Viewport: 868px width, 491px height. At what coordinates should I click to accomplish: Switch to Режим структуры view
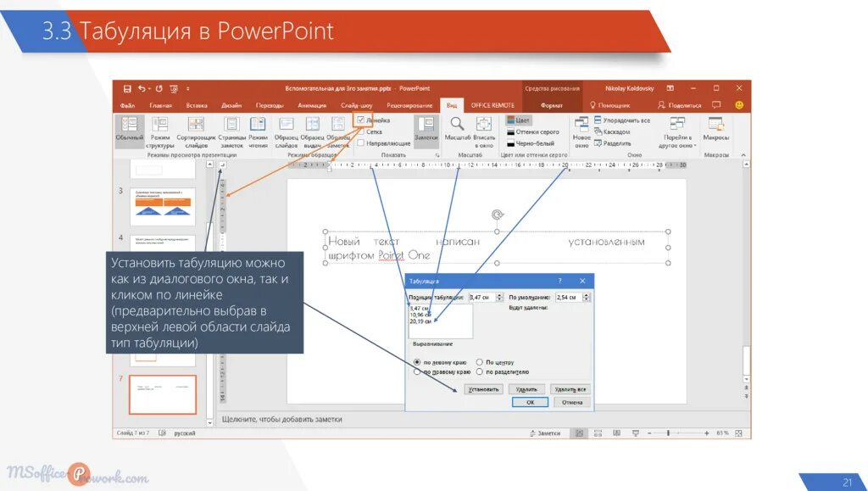click(160, 131)
